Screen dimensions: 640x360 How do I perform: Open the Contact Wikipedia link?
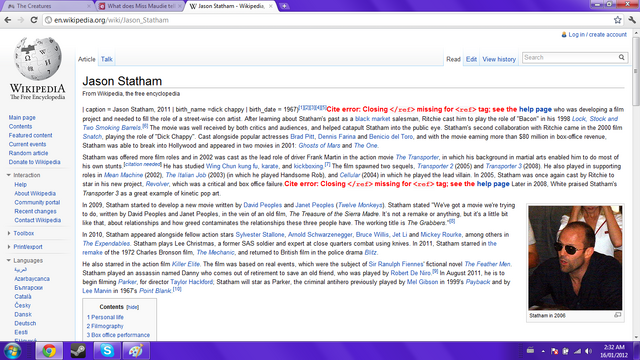click(x=38, y=220)
